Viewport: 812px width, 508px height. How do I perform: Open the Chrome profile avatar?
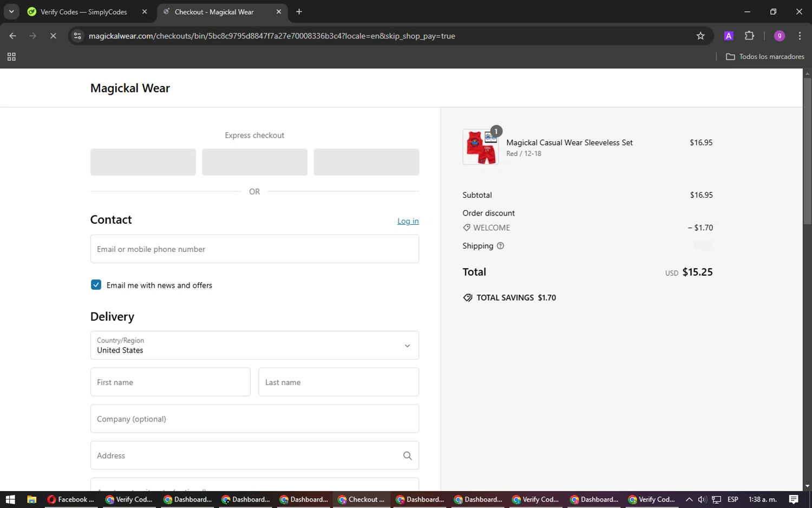coord(780,36)
